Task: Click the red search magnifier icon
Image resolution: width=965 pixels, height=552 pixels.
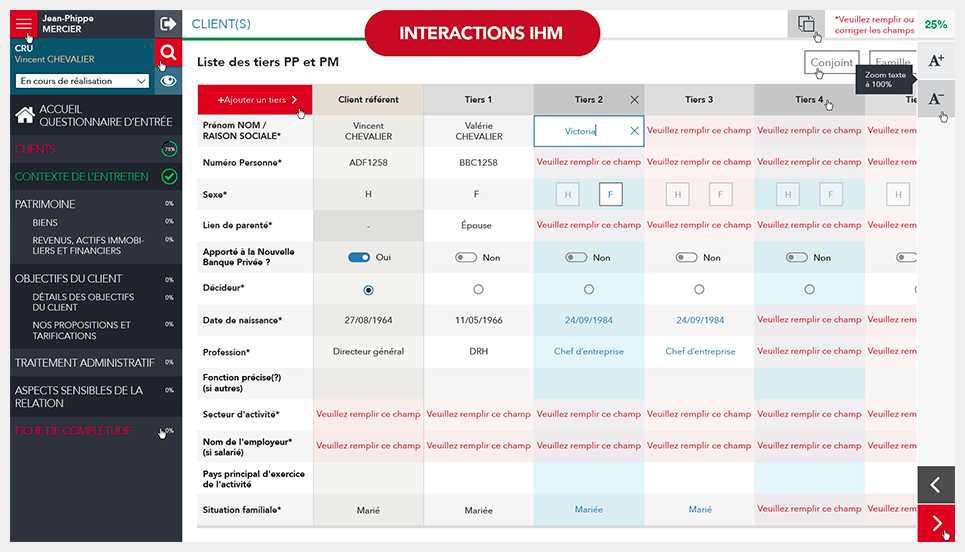Action: coord(168,53)
